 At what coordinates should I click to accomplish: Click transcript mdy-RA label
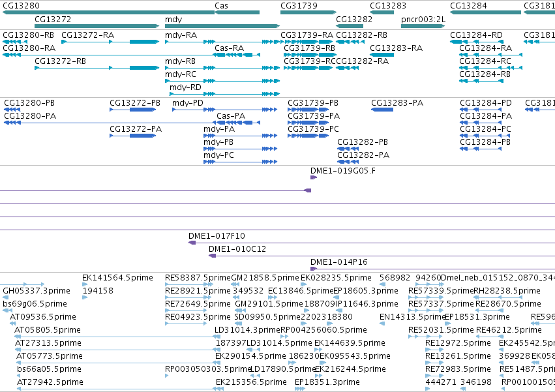(181, 35)
